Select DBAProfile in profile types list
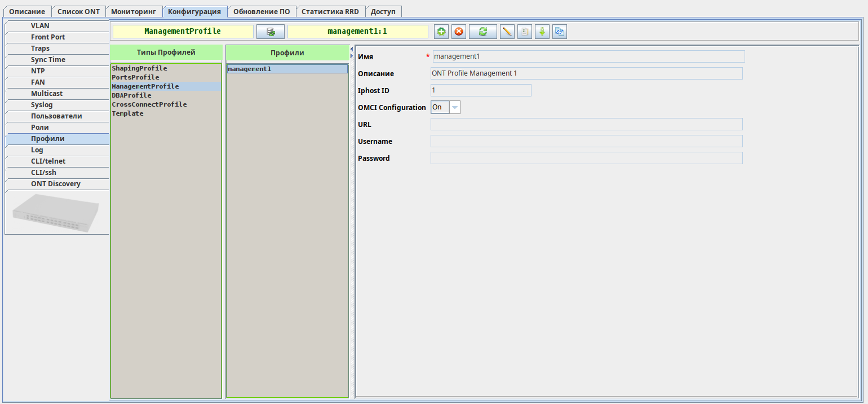The height and width of the screenshot is (404, 868). pos(166,95)
